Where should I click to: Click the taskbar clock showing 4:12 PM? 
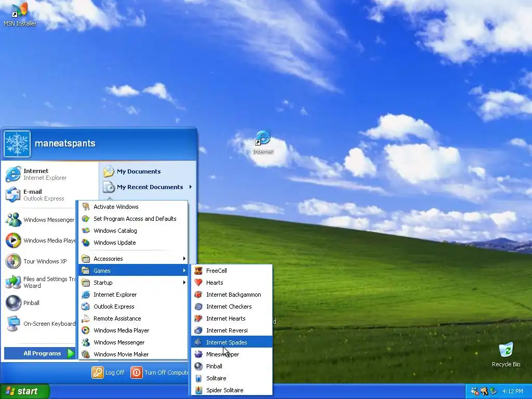pyautogui.click(x=513, y=391)
